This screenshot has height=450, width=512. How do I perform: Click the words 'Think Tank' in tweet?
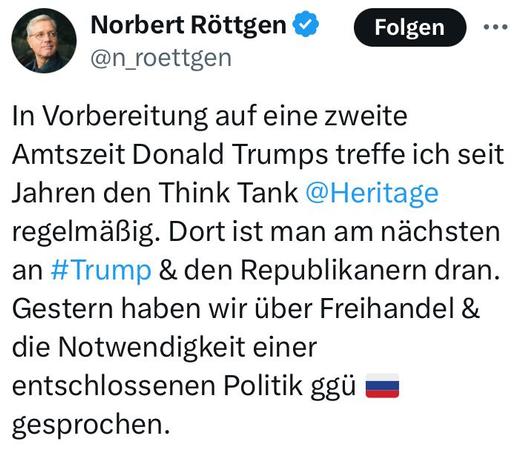point(228,193)
